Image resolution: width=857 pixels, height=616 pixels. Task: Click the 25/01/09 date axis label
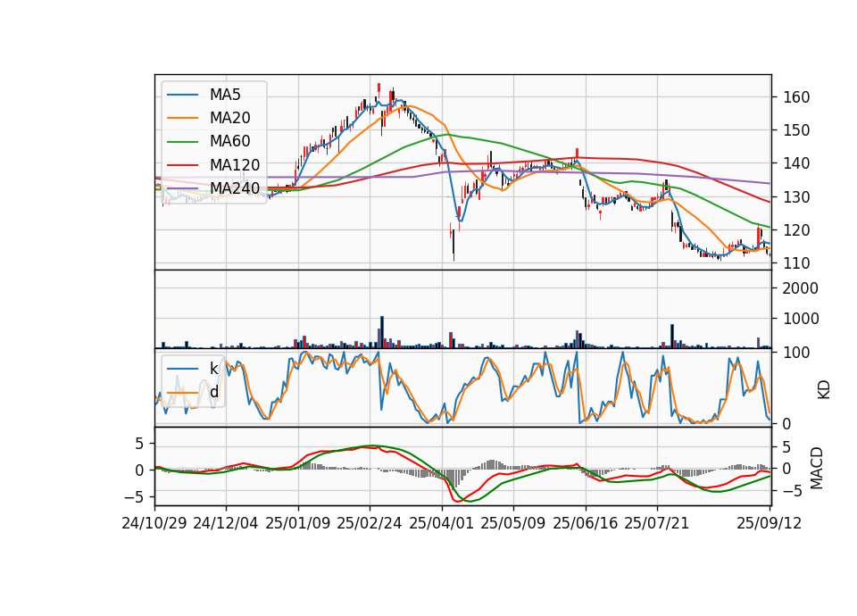tap(298, 523)
